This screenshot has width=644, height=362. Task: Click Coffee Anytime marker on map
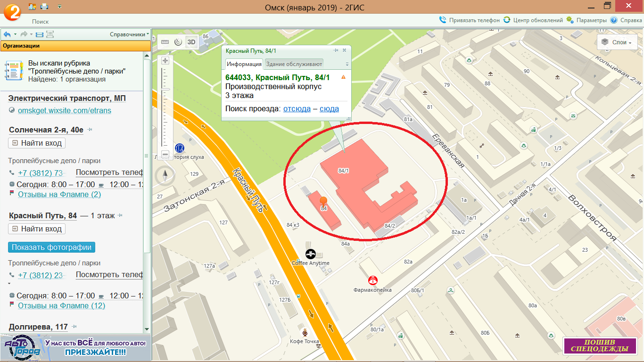(310, 254)
